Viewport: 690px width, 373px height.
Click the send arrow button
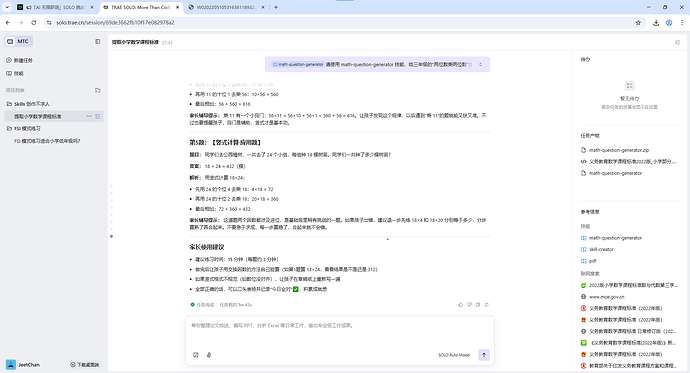click(484, 355)
